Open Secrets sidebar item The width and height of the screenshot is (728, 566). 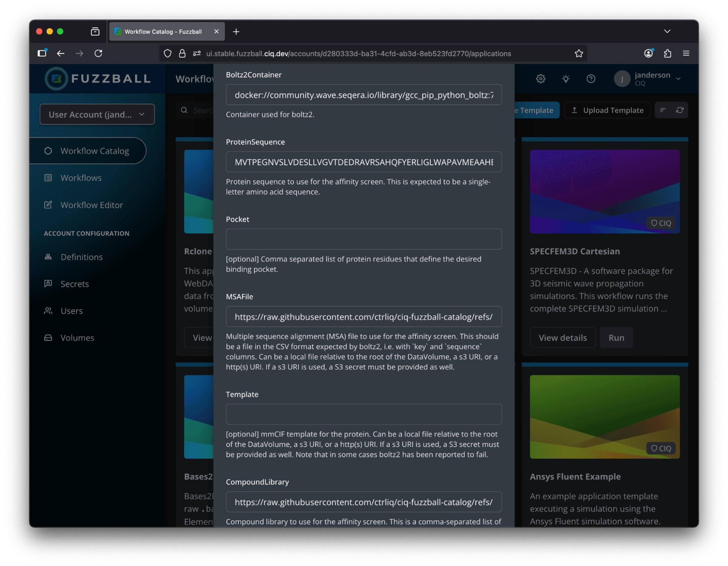point(75,284)
